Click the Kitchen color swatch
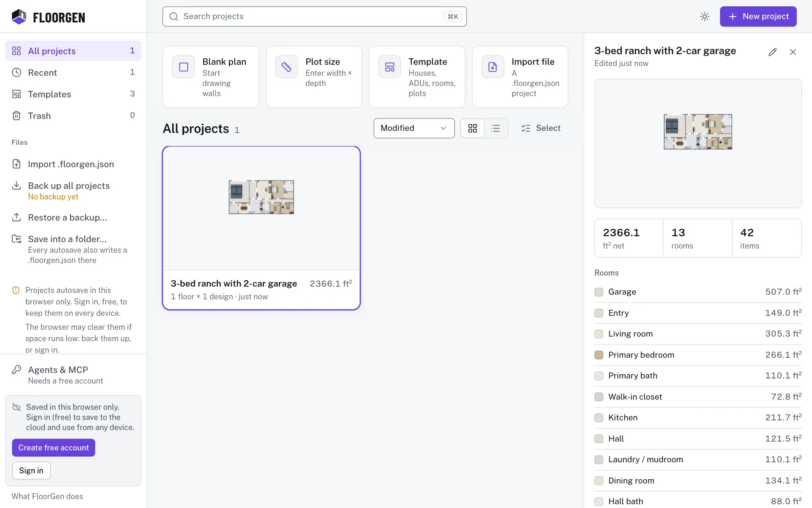Image resolution: width=812 pixels, height=508 pixels. tap(599, 418)
